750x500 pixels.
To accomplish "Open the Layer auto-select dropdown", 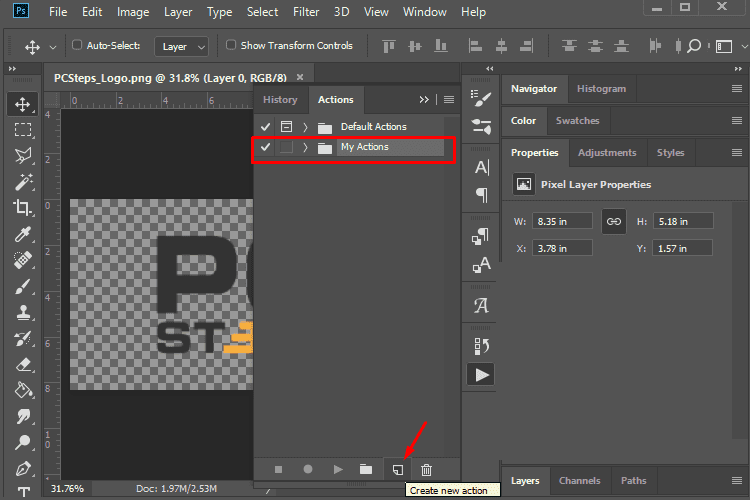I will click(x=182, y=46).
